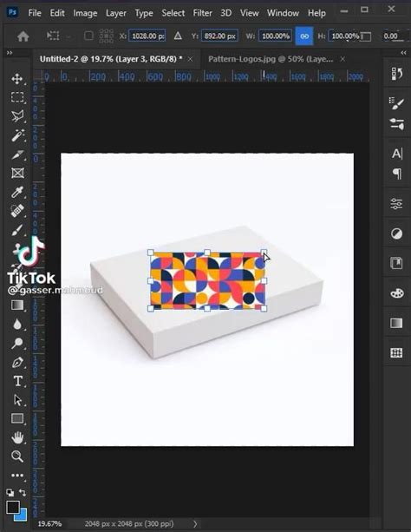The image size is (411, 532).
Task: Open the Filter menu
Action: (x=202, y=13)
